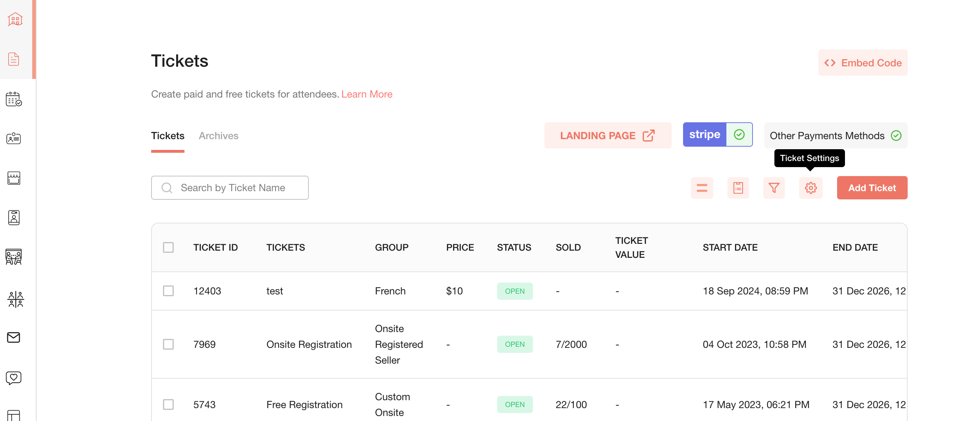980x421 pixels.
Task: Open the Embed Code button
Action: pos(863,63)
